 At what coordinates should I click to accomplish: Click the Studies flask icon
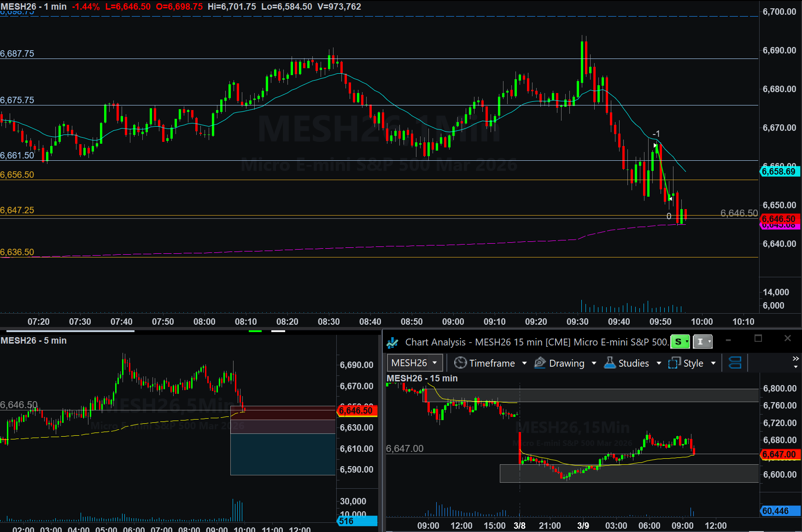coord(609,363)
